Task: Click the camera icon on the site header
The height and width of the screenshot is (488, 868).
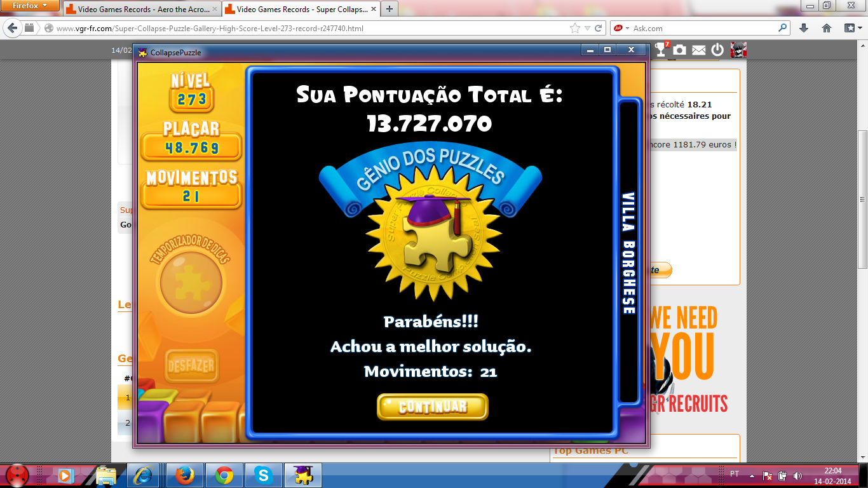Action: pyautogui.click(x=680, y=50)
